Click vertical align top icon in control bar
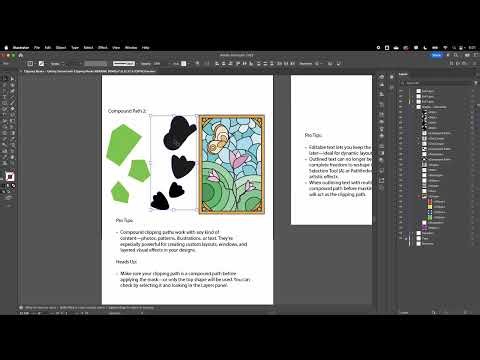The width and height of the screenshot is (480, 360). tap(238, 63)
